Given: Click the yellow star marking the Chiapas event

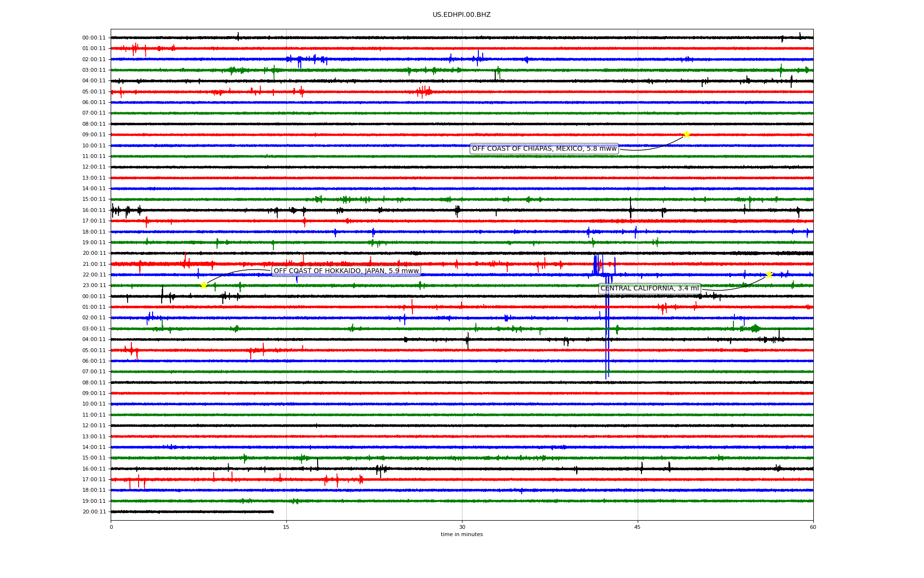Looking at the screenshot, I should 687,134.
